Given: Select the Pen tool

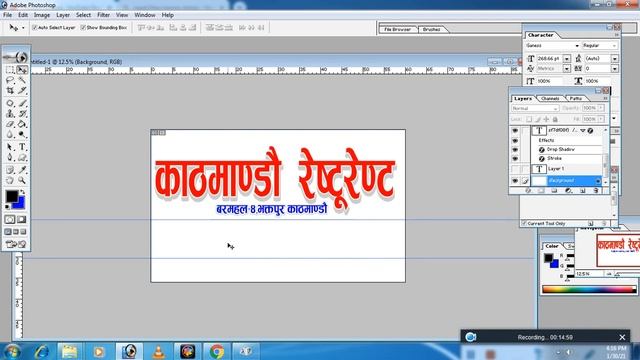Looking at the screenshot, I should coord(10,157).
